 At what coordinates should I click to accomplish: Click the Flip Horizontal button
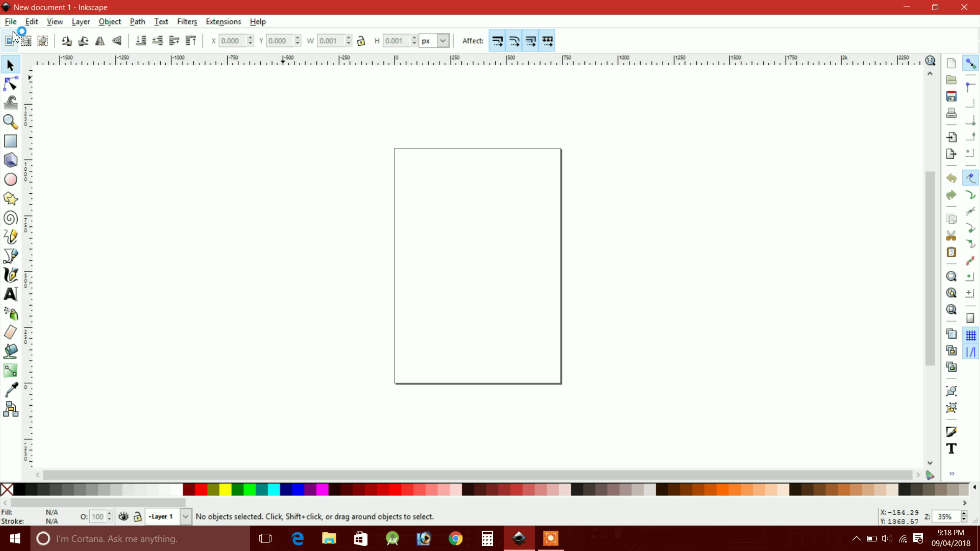pos(100,41)
